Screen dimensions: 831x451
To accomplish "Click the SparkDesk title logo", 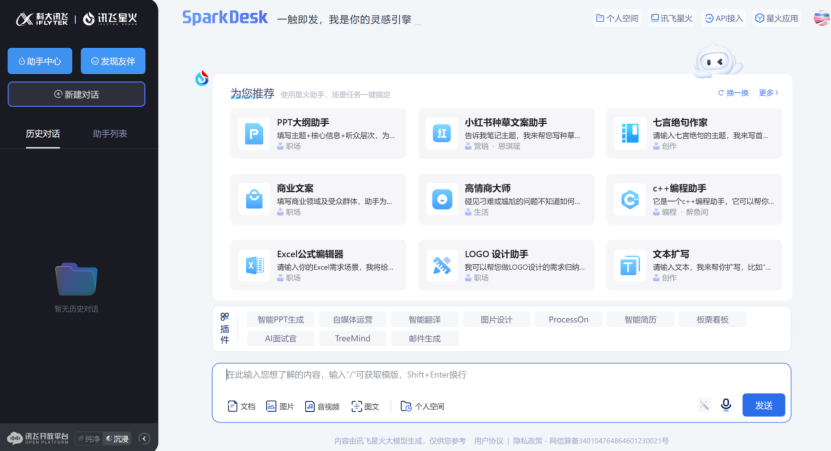I will click(225, 17).
